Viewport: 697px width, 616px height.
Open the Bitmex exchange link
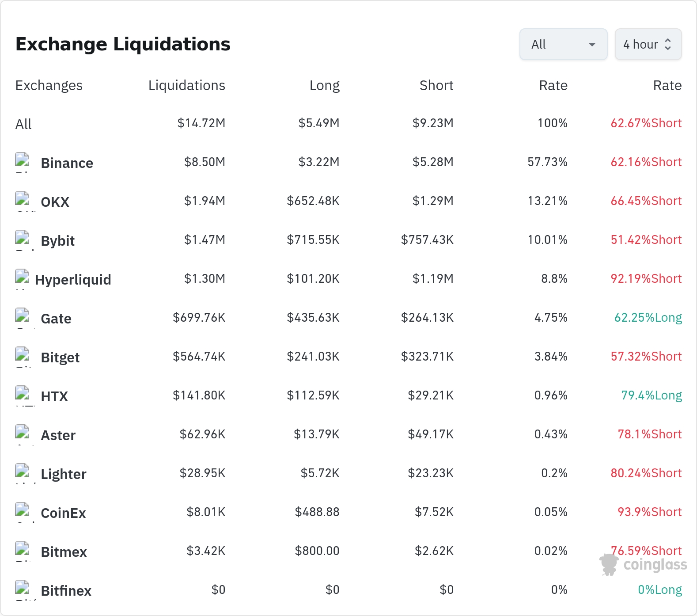click(x=64, y=552)
